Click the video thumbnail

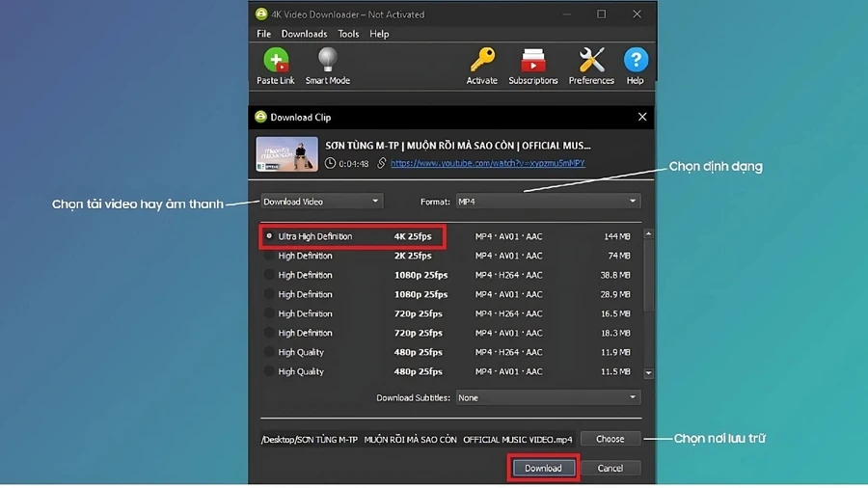(x=286, y=153)
